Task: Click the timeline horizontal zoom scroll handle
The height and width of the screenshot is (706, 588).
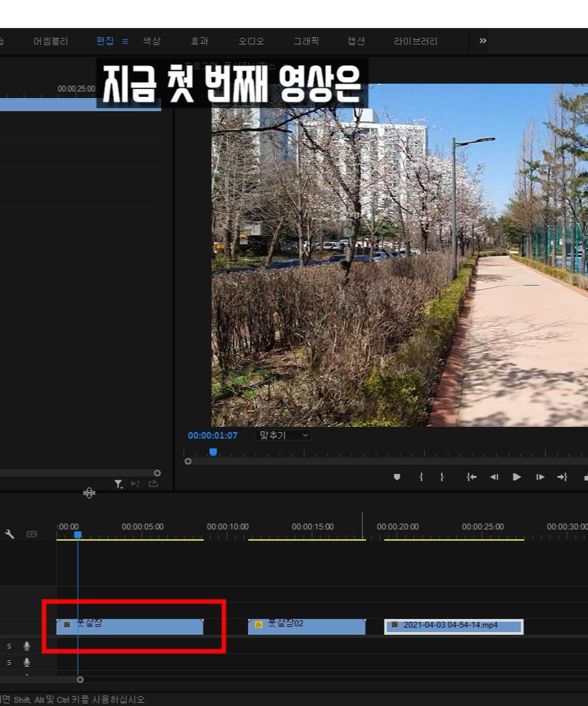Action: click(x=80, y=679)
